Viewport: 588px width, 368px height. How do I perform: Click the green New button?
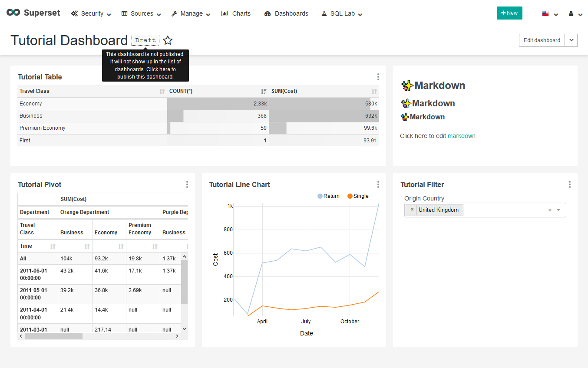tap(509, 13)
